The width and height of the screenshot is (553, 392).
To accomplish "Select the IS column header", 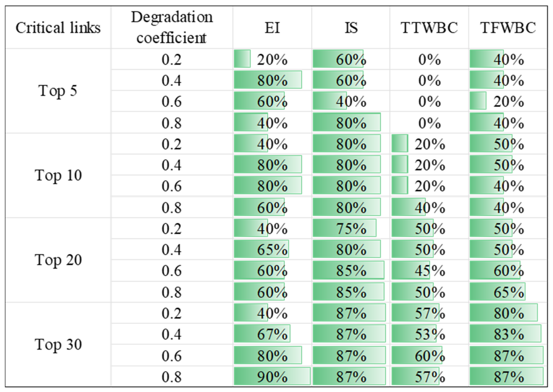I will [x=351, y=27].
